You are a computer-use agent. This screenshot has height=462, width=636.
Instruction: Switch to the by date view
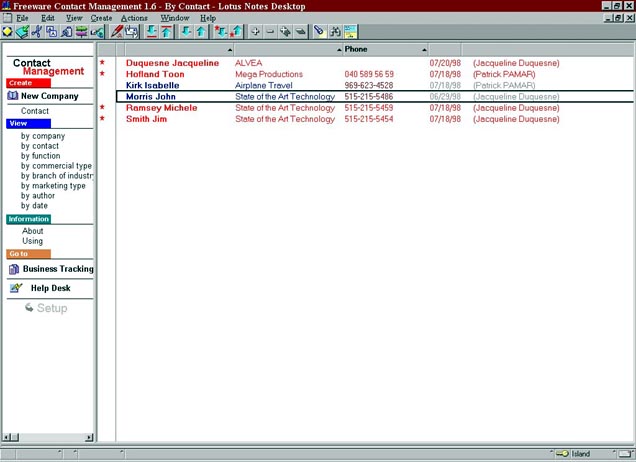34,206
